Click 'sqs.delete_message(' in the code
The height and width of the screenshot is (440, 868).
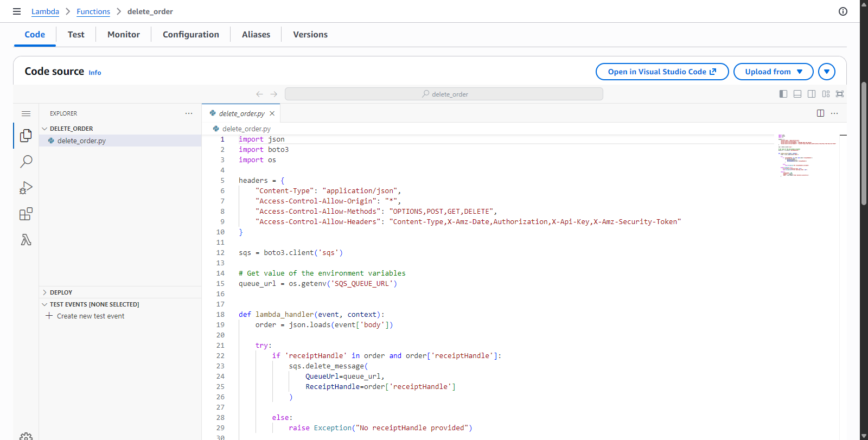(x=328, y=366)
